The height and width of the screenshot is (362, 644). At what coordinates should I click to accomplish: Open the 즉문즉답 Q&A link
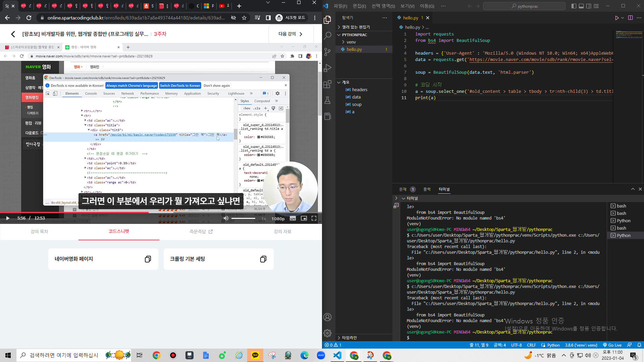201,232
